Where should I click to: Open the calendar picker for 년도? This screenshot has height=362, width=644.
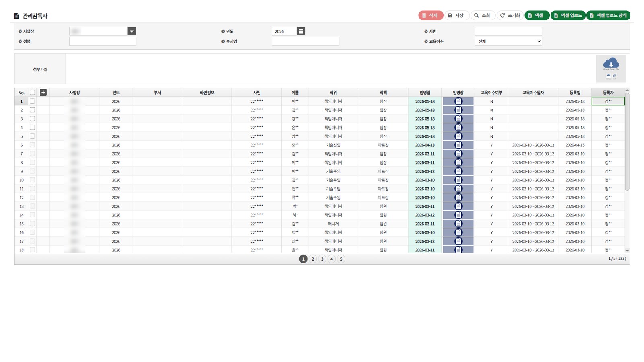click(x=301, y=31)
